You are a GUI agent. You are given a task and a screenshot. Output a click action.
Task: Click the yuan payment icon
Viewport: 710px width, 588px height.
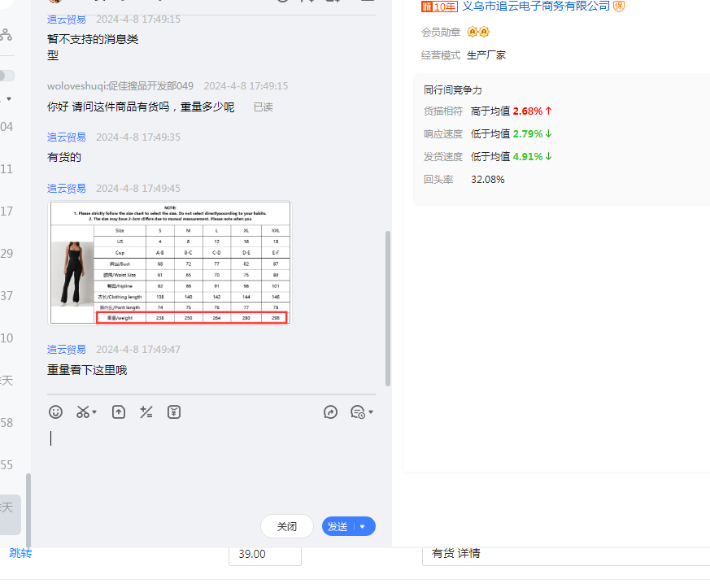[174, 412]
